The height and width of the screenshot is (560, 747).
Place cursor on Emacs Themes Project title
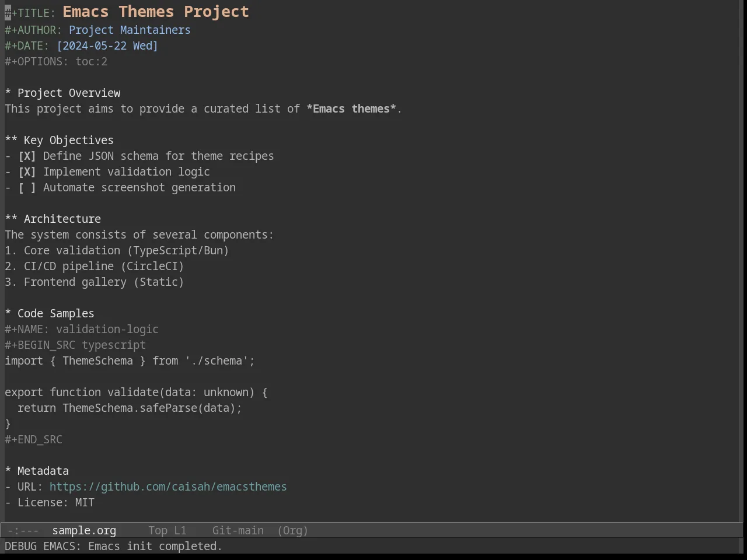[156, 12]
